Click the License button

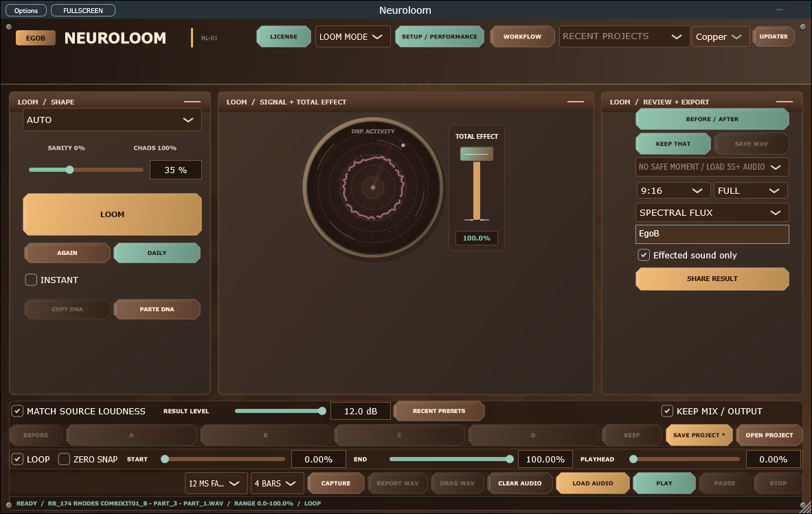tap(284, 37)
